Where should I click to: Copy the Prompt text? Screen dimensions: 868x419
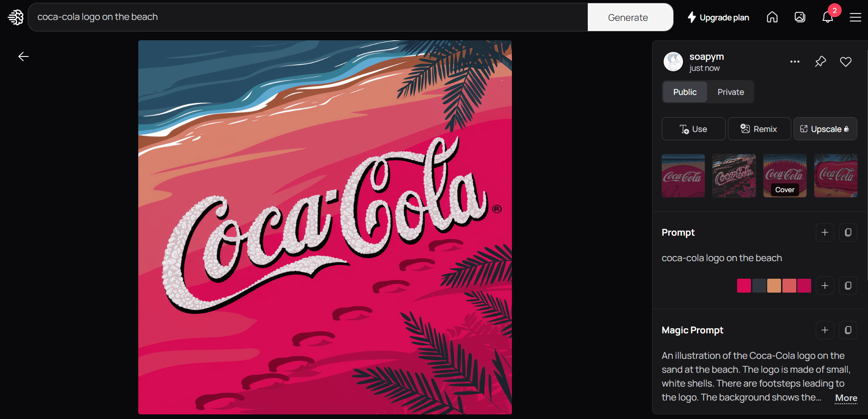[848, 232]
